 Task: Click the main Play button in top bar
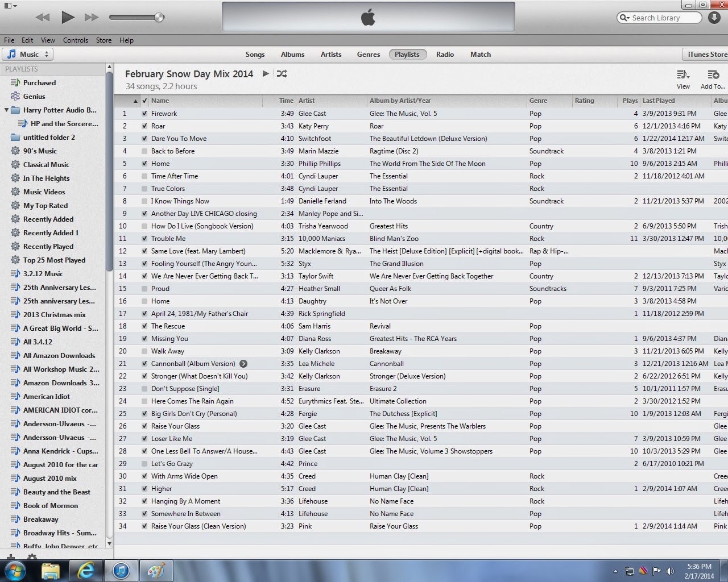click(68, 17)
